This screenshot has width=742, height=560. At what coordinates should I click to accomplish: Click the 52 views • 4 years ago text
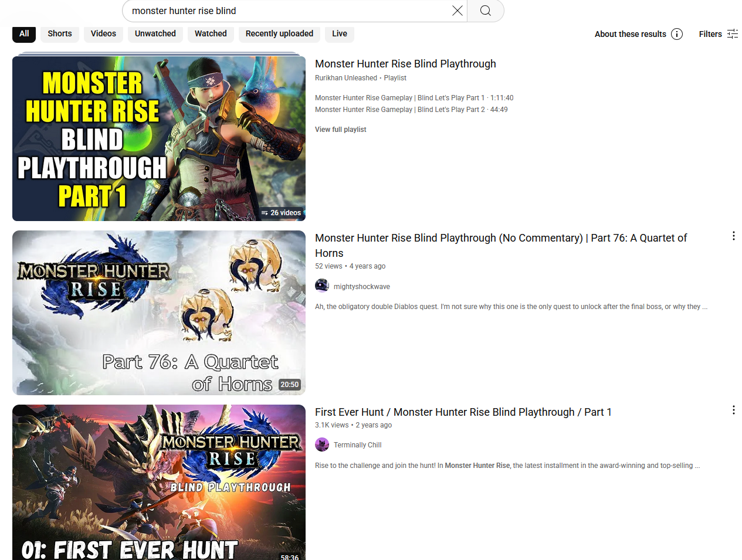(x=350, y=266)
